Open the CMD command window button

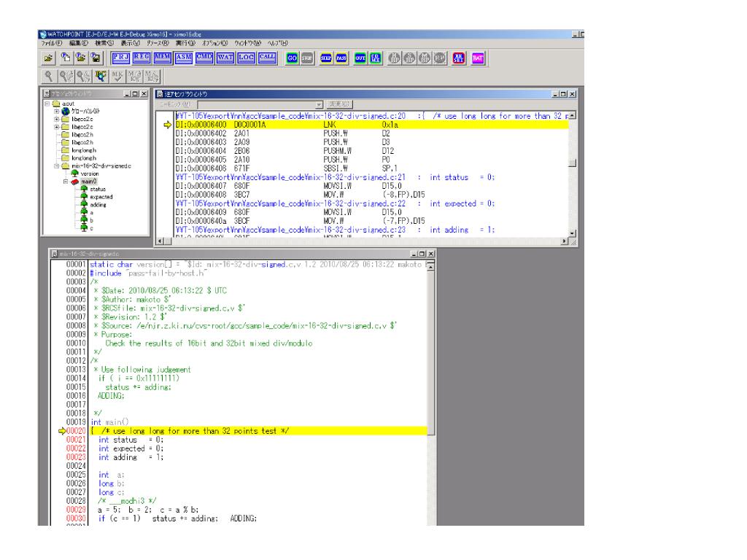[204, 58]
